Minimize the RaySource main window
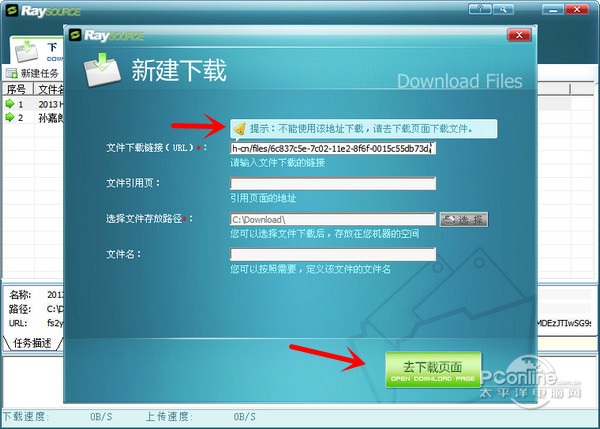This screenshot has width=600, height=429. 553,9
